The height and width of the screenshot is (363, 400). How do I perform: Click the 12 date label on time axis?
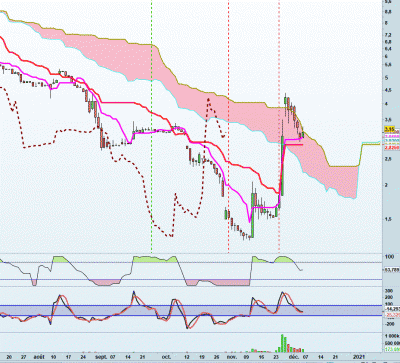pos(187,357)
